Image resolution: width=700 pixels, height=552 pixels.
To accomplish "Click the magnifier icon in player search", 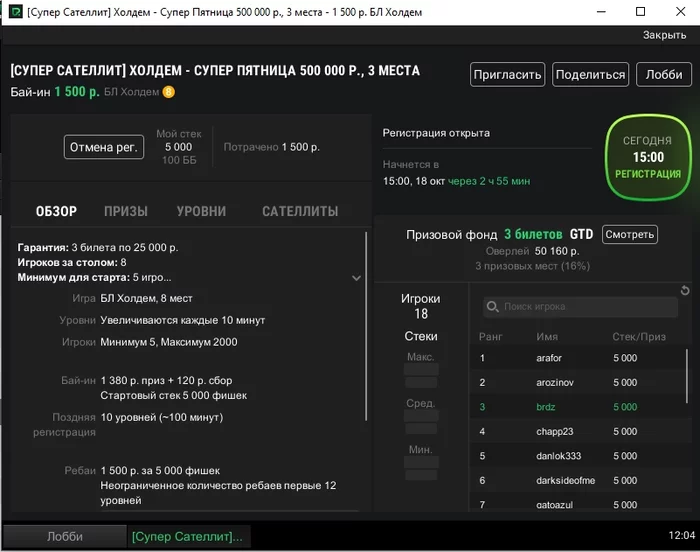I will click(492, 307).
